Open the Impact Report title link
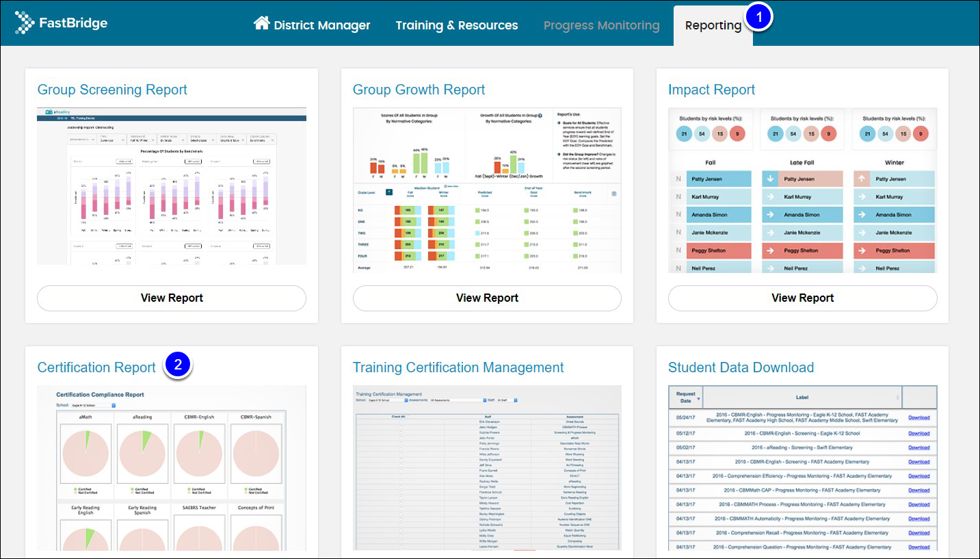The width and height of the screenshot is (980, 559). click(x=711, y=90)
